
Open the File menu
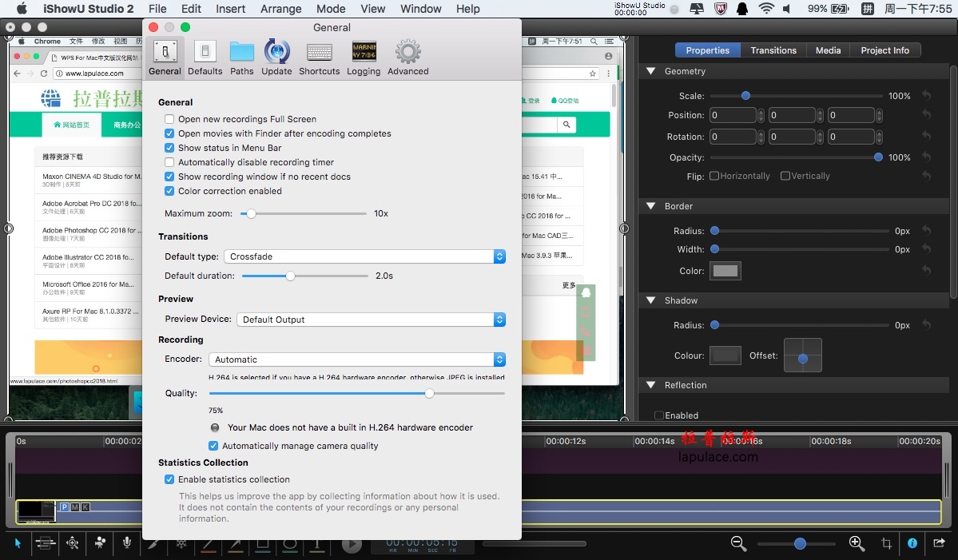(x=157, y=9)
